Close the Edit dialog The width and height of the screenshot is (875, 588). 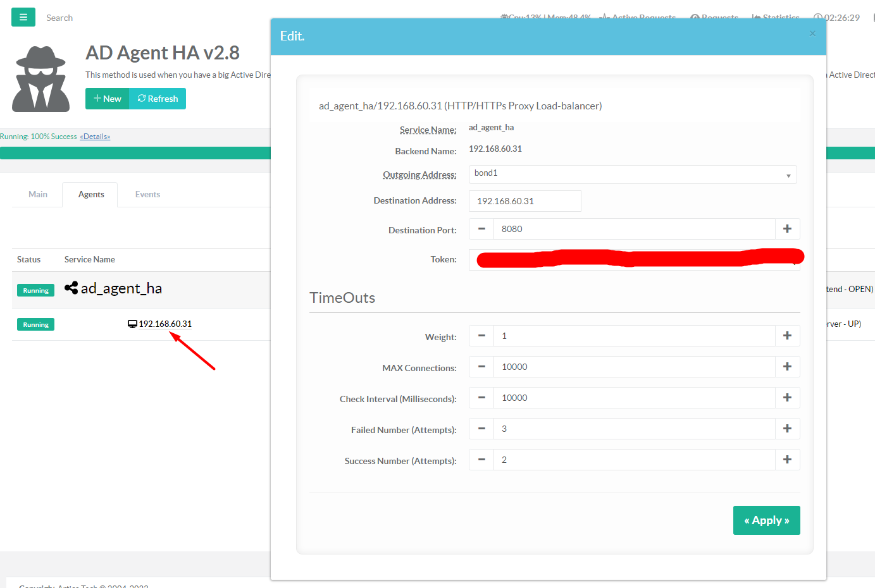[812, 34]
